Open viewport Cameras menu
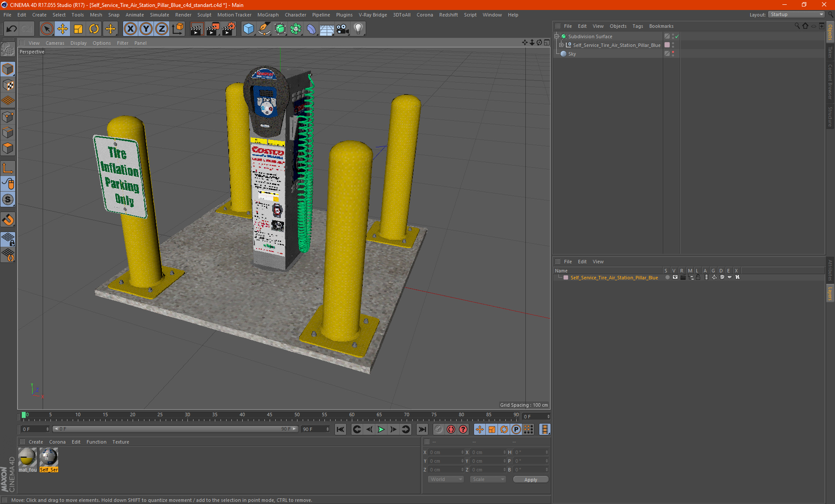835x504 pixels. pos(55,43)
